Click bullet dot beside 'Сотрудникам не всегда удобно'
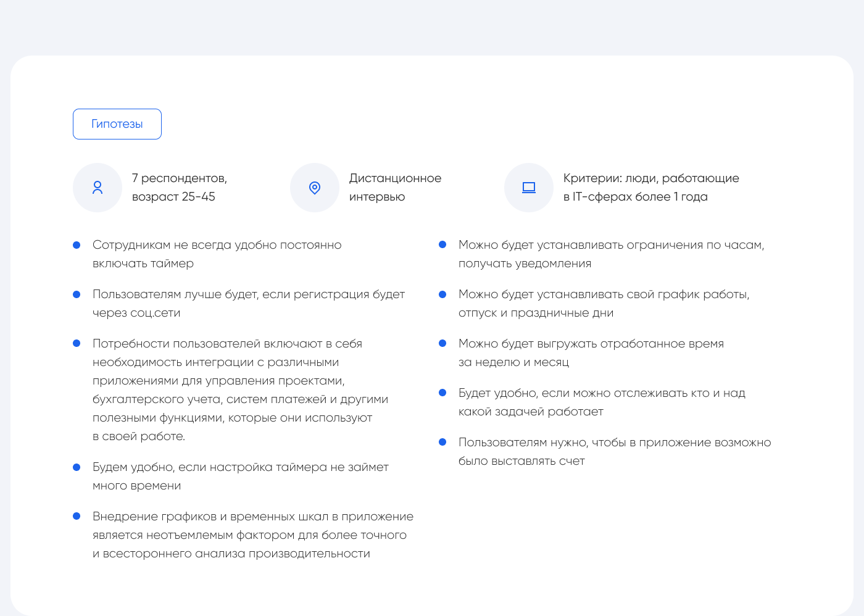Viewport: 864px width, 616px height. pos(77,245)
